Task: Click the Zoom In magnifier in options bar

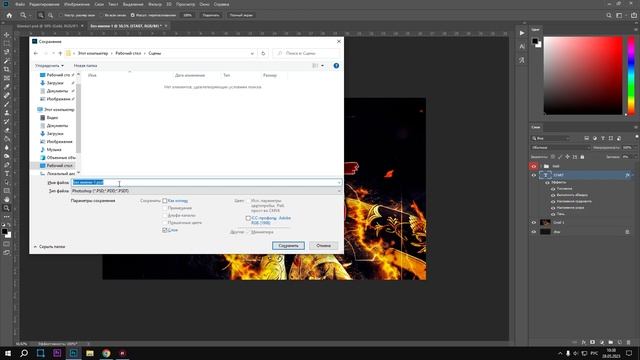Action: coord(41,15)
